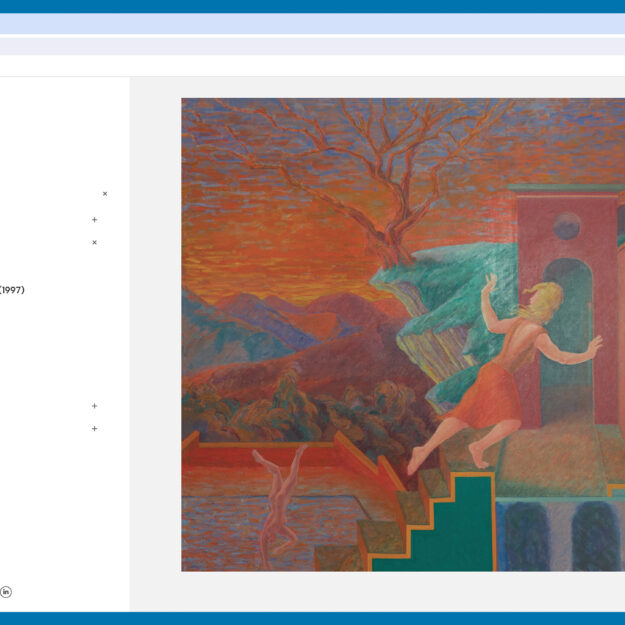Viewport: 625px width, 625px height.
Task: Click the dark blue footer bar
Action: click(x=312, y=618)
